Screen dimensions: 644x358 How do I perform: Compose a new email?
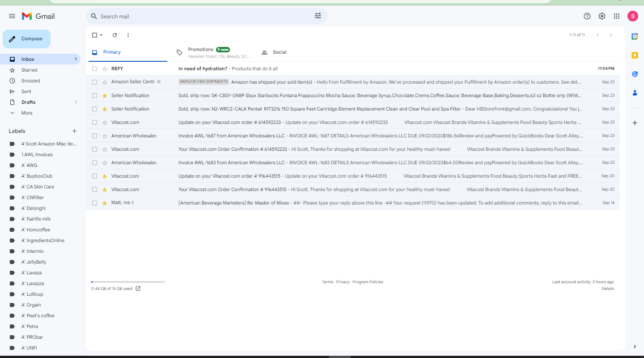click(x=26, y=39)
